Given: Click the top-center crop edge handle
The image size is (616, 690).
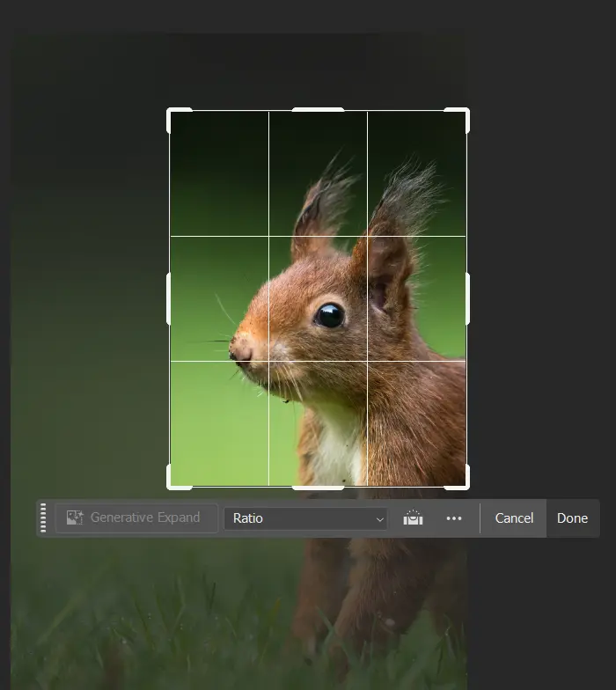Looking at the screenshot, I should (319, 109).
